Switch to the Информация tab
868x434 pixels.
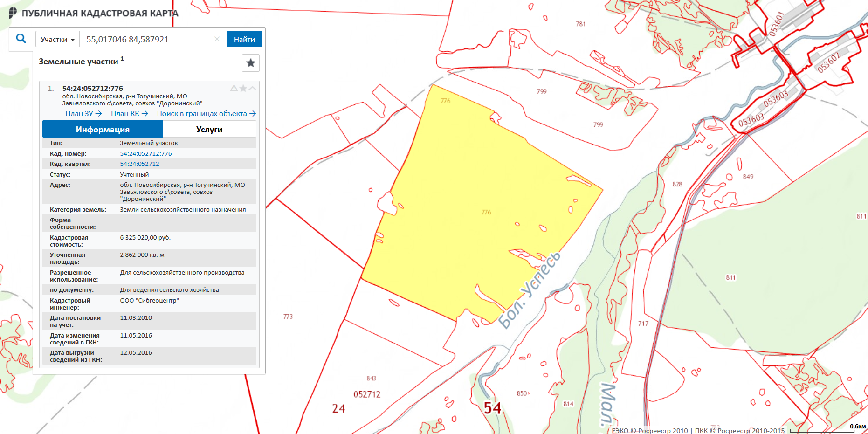point(103,129)
